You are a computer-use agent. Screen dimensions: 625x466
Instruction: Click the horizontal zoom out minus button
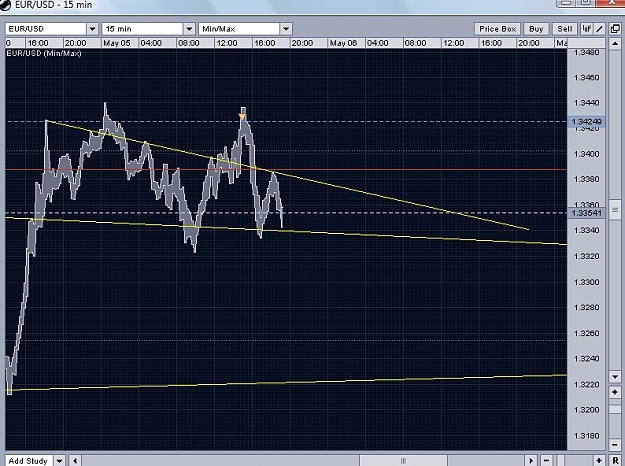pyautogui.click(x=546, y=461)
